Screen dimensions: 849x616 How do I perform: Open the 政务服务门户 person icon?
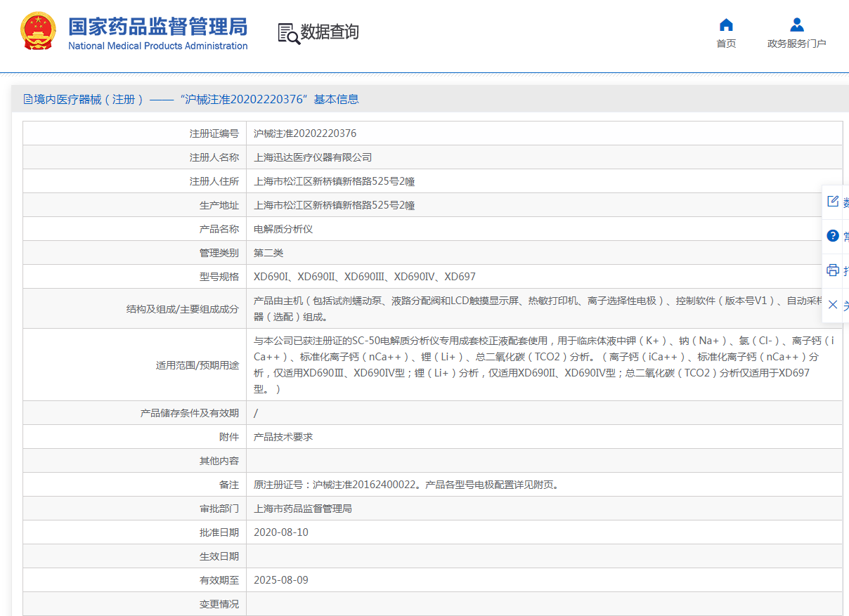coord(796,25)
